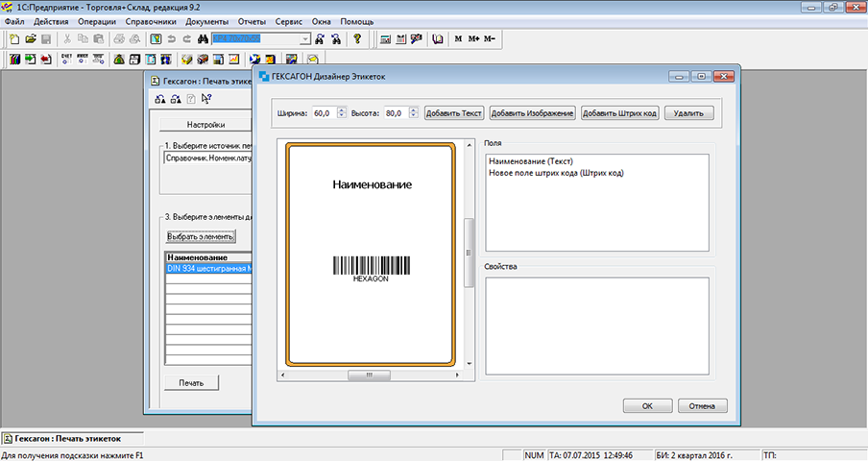Viewport: 868px width, 461px height.
Task: Increase the Высота value with spinner
Action: click(413, 110)
